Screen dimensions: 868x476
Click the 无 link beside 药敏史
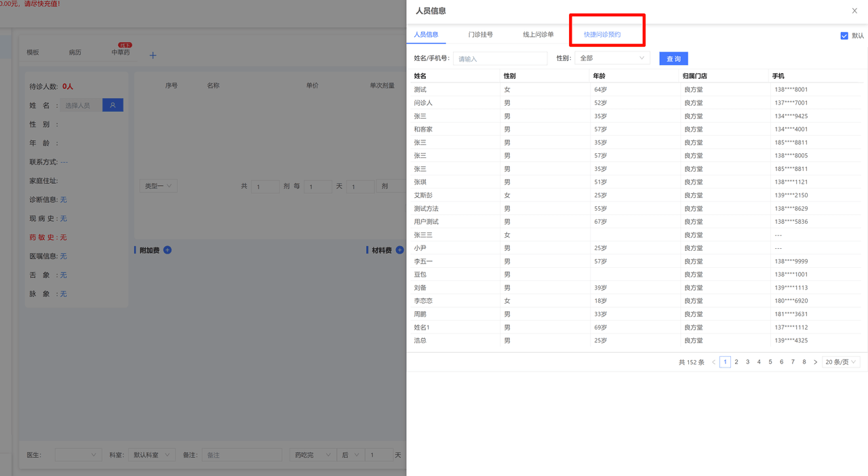click(x=63, y=237)
